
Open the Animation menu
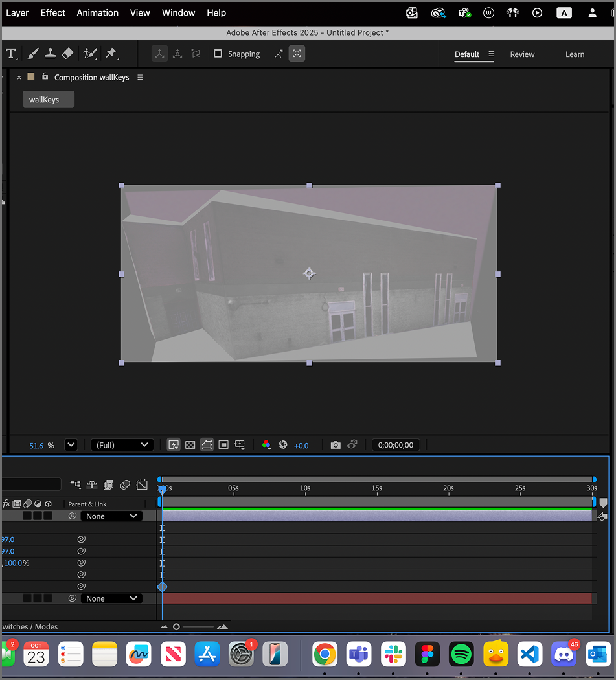click(97, 12)
